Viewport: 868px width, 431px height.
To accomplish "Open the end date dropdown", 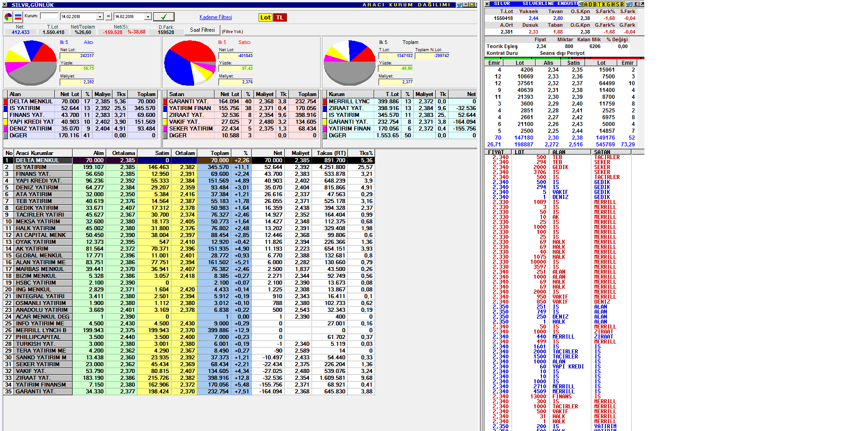I will click(x=148, y=17).
